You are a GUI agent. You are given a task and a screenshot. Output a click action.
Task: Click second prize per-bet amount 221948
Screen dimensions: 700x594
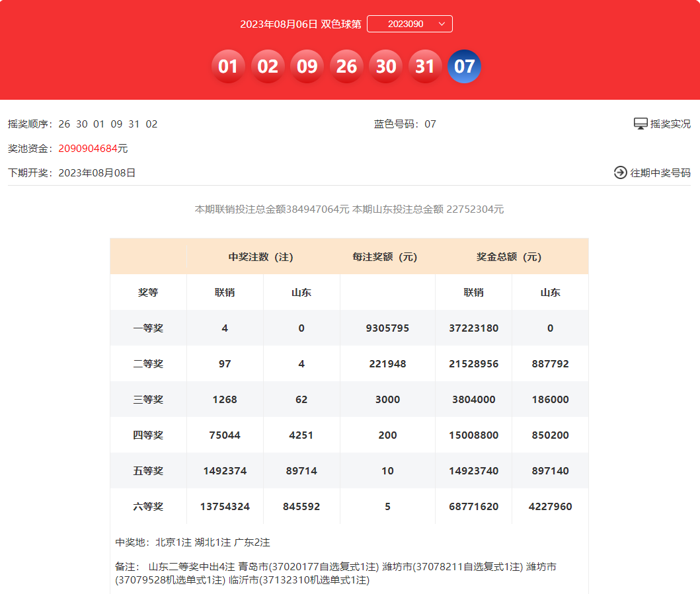tap(387, 363)
